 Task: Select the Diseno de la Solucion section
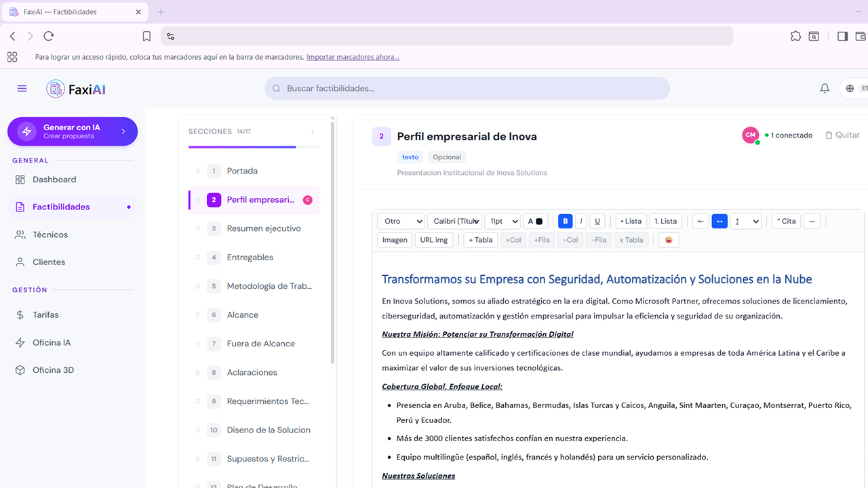click(254, 430)
